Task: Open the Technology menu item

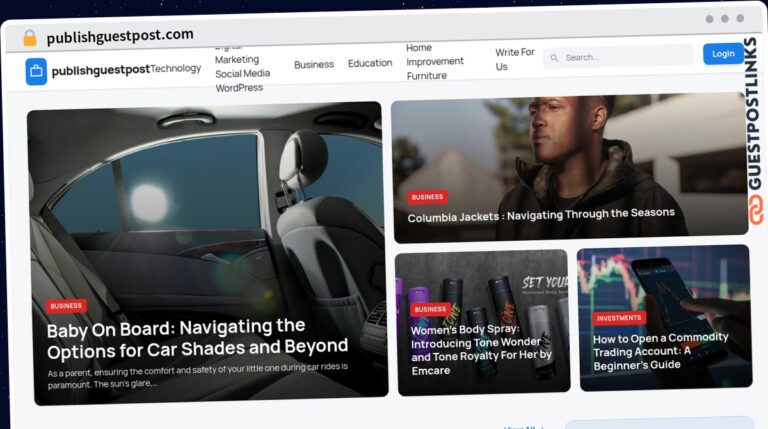Action: click(176, 68)
